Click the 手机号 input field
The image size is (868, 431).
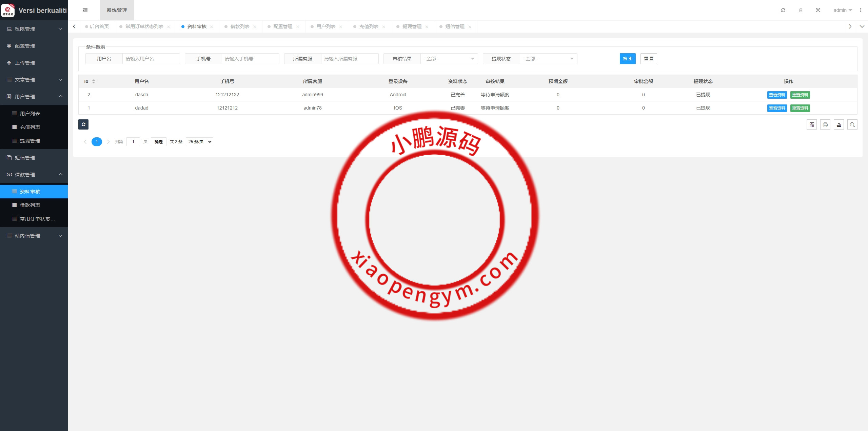[250, 59]
